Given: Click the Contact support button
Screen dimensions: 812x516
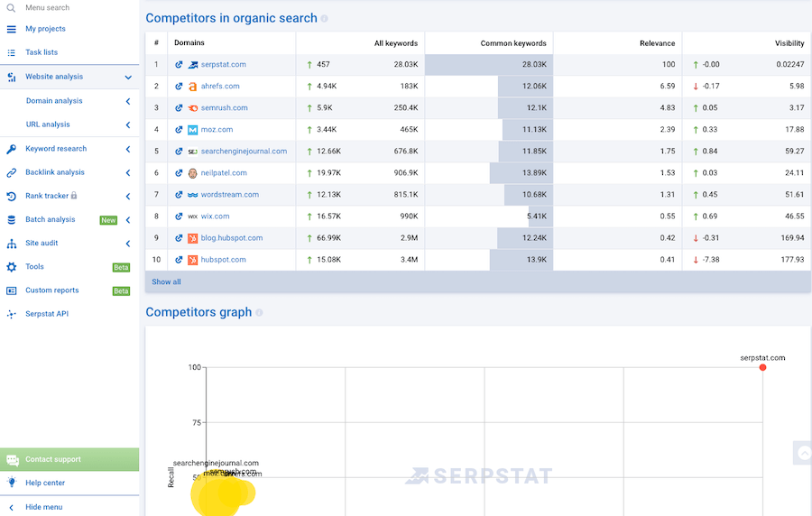Looking at the screenshot, I should (x=69, y=459).
